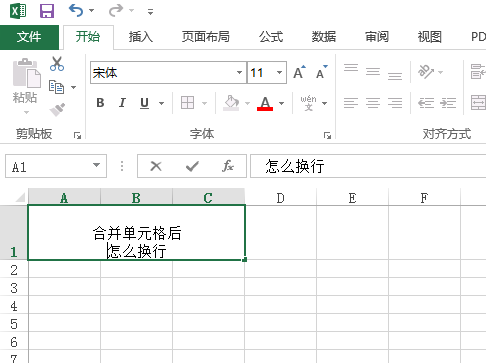
Task: Click the Excel application icon
Action: pos(18,11)
